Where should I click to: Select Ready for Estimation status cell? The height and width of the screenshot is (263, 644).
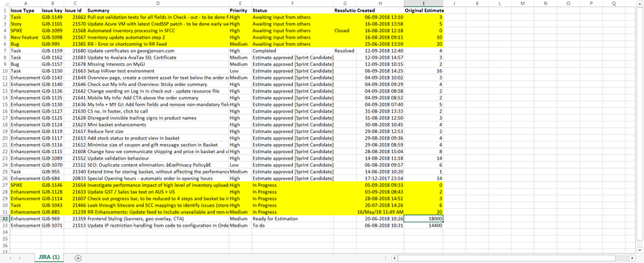pyautogui.click(x=292, y=219)
